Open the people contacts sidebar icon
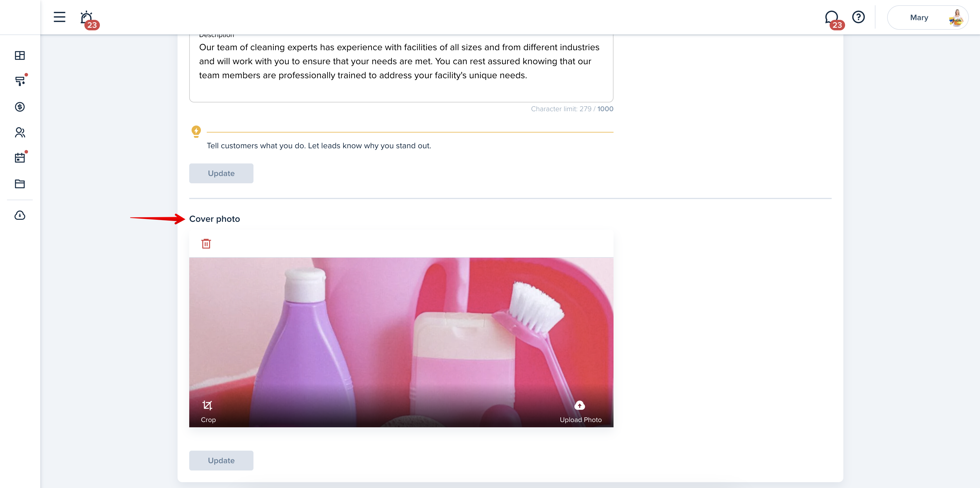980x488 pixels. coord(20,133)
